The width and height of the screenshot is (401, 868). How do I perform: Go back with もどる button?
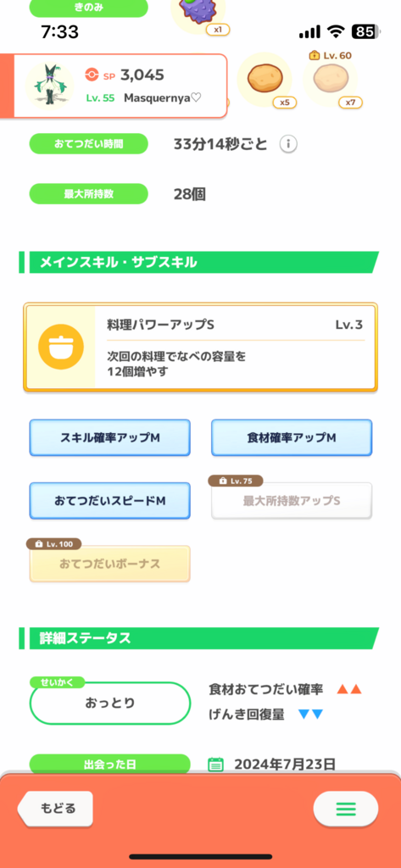click(x=55, y=809)
